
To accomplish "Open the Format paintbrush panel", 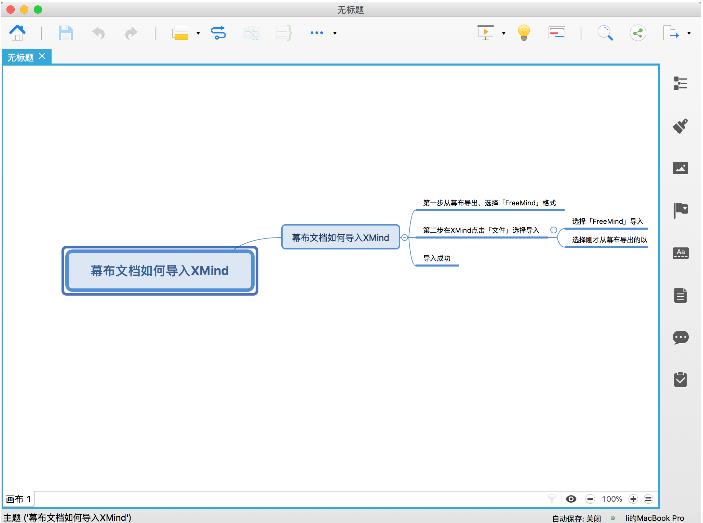I will [681, 126].
